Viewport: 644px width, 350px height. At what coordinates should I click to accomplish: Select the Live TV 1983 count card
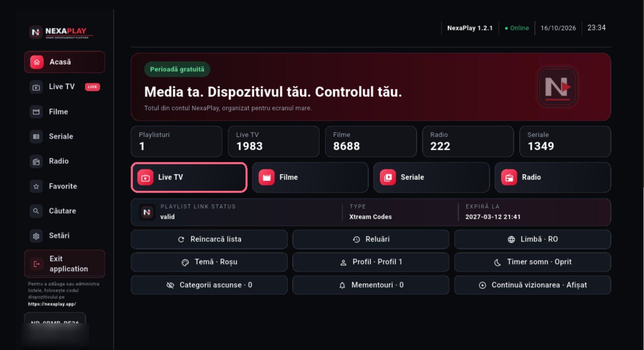pos(274,141)
